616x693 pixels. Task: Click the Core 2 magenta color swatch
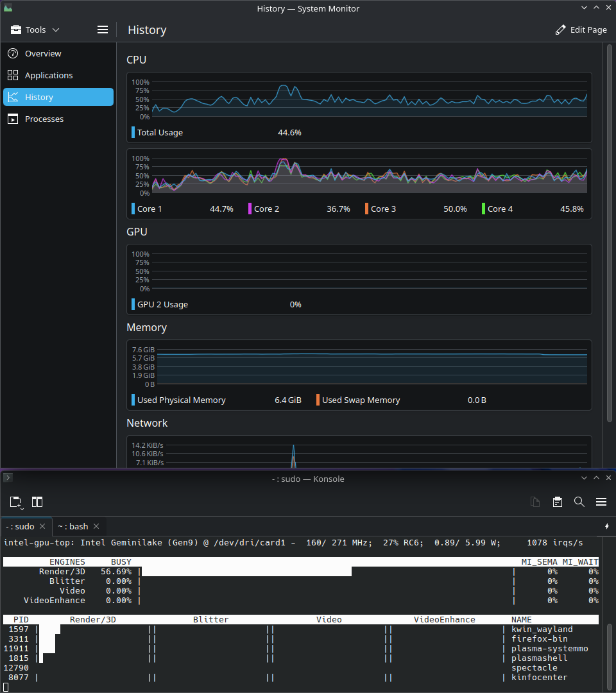click(x=250, y=209)
